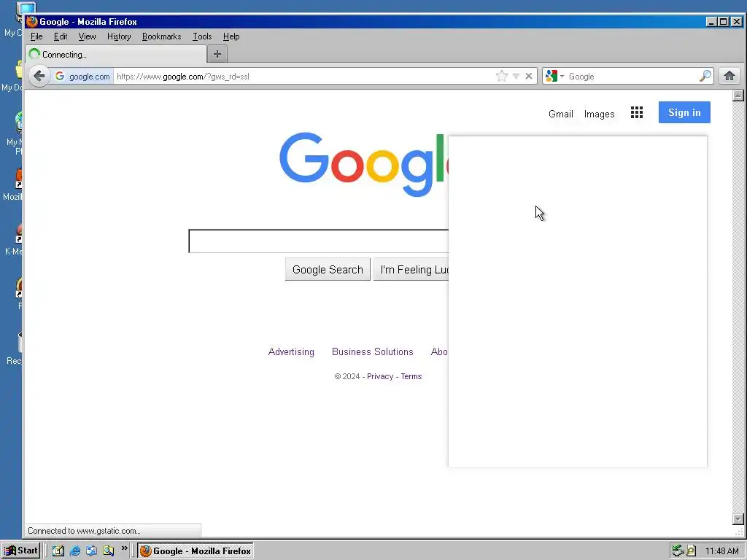Click the Show Desktop quick launch icon
747x560 pixels.
(x=58, y=551)
